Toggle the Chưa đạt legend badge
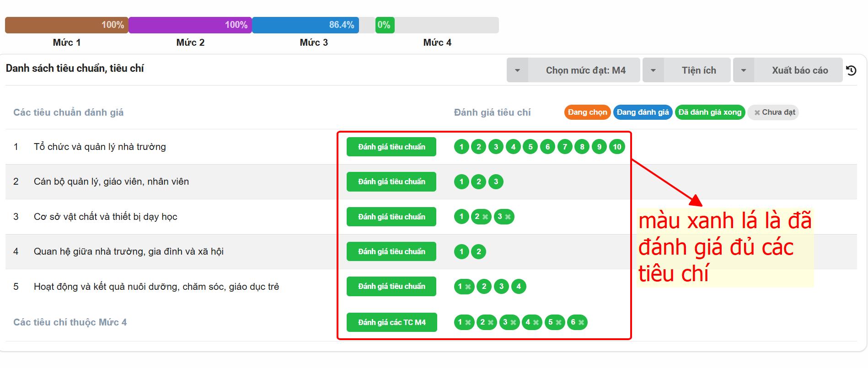This screenshot has height=368, width=868. click(773, 112)
